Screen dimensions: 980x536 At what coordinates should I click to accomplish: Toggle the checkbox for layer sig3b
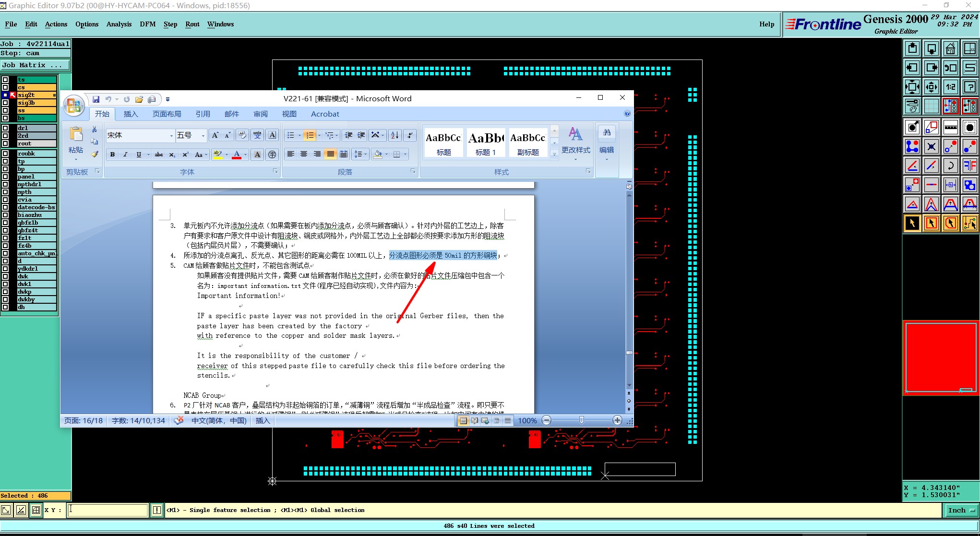(x=5, y=103)
